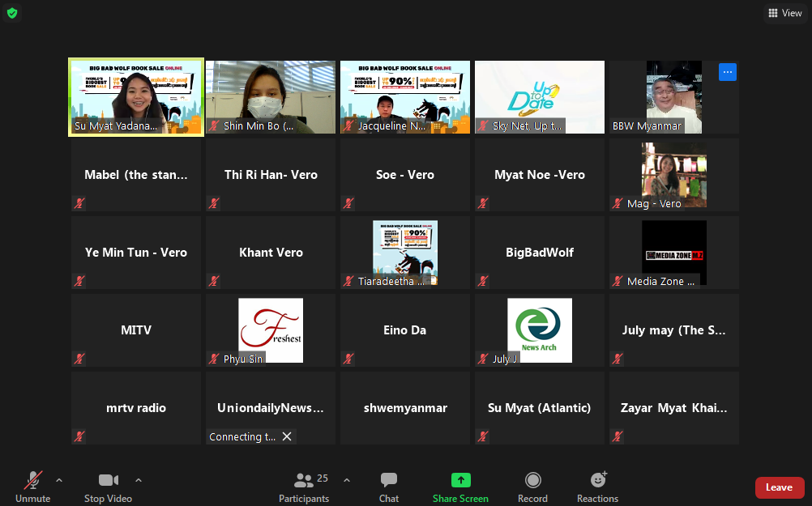Screen dimensions: 812x506
Task: Leave the meeting
Action: click(x=779, y=487)
